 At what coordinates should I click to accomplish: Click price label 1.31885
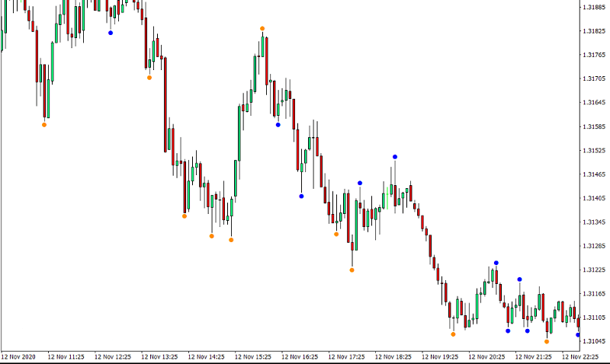pyautogui.click(x=594, y=7)
